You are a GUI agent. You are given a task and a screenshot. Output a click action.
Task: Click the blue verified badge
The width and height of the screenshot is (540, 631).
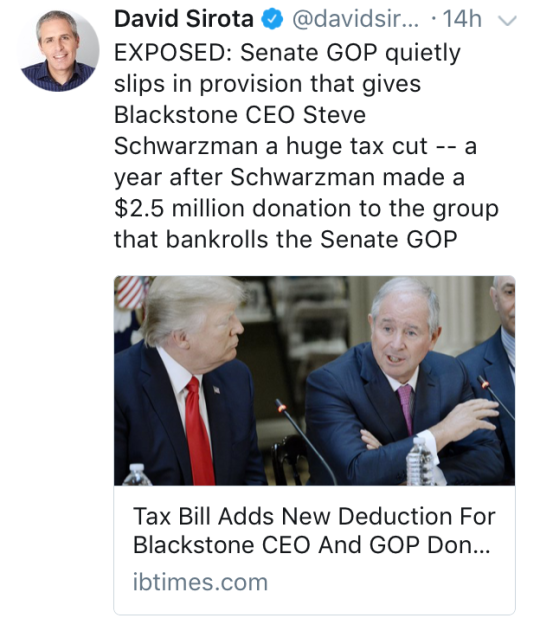coord(272,20)
